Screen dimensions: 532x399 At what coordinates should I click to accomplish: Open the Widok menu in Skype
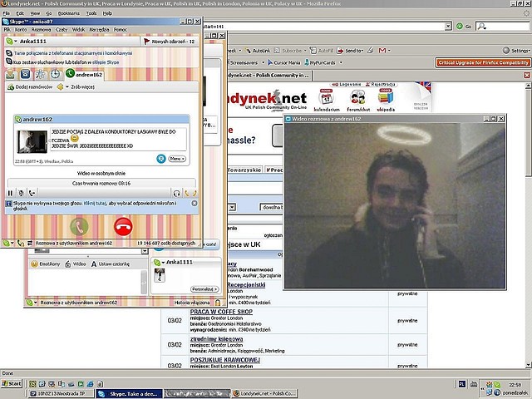click(x=78, y=30)
